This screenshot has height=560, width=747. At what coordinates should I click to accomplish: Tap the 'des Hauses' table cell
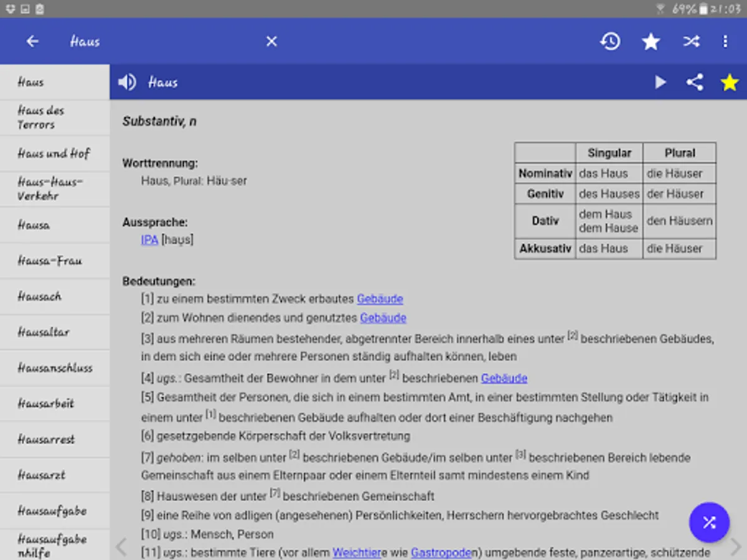[x=609, y=194]
